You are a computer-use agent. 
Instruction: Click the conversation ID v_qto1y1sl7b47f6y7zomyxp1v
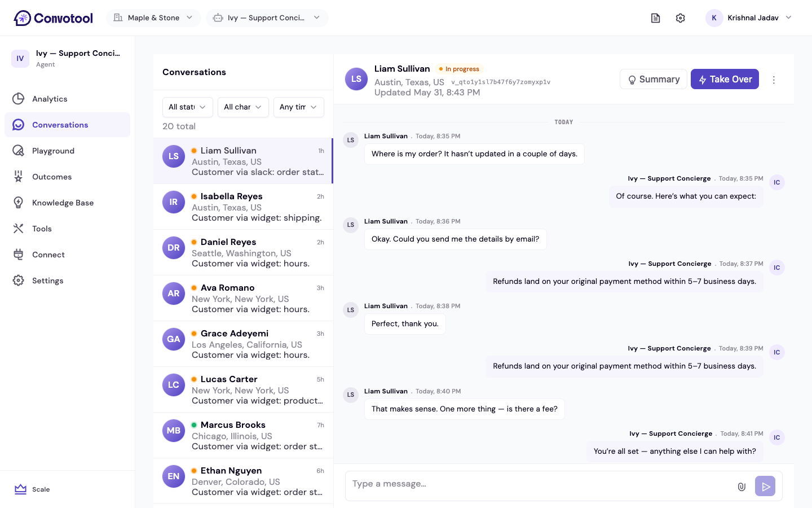[x=501, y=82]
